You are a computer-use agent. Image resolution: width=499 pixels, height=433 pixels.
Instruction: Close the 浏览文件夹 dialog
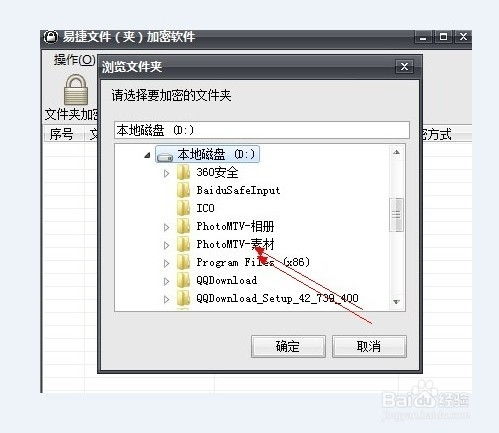coord(404,67)
